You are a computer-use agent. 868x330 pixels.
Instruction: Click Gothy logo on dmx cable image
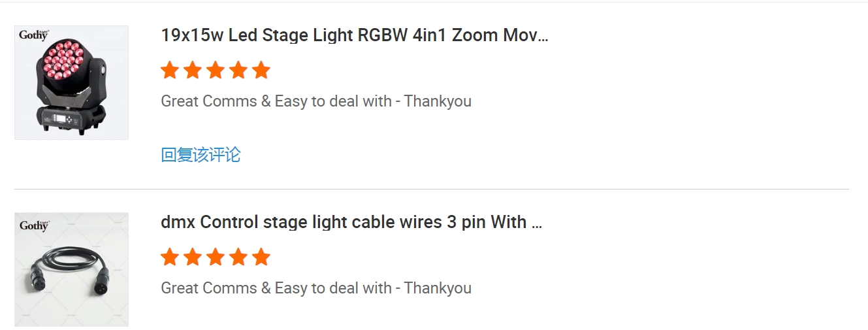click(x=34, y=225)
